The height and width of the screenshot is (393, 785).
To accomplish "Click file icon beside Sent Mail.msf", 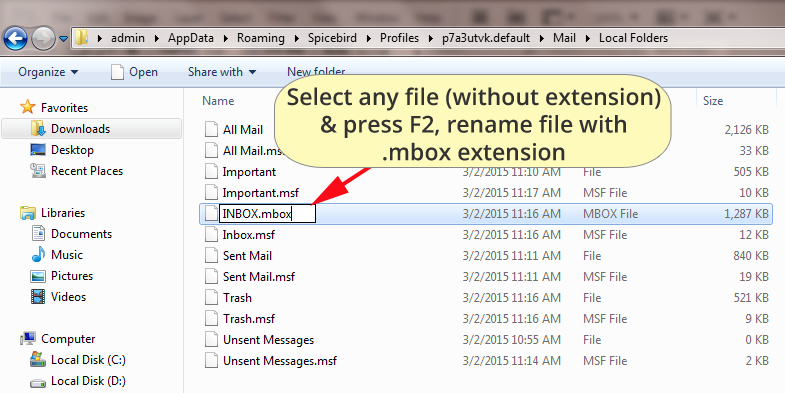I will coord(212,277).
